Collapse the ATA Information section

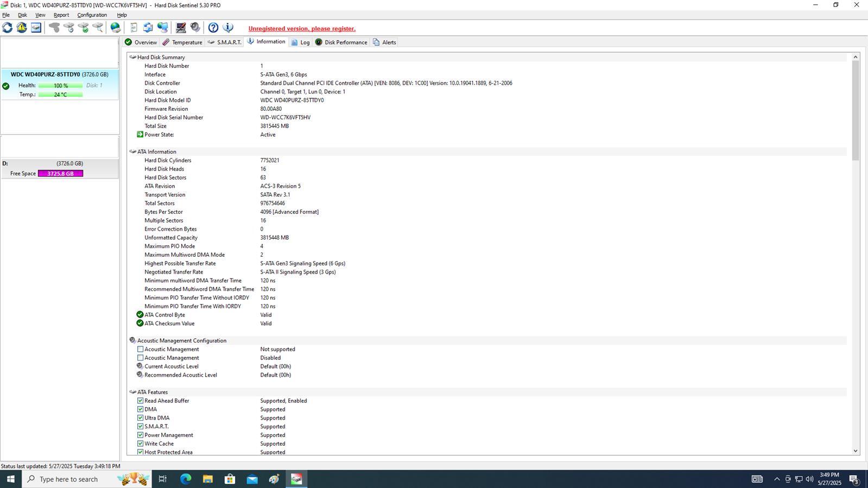click(132, 152)
